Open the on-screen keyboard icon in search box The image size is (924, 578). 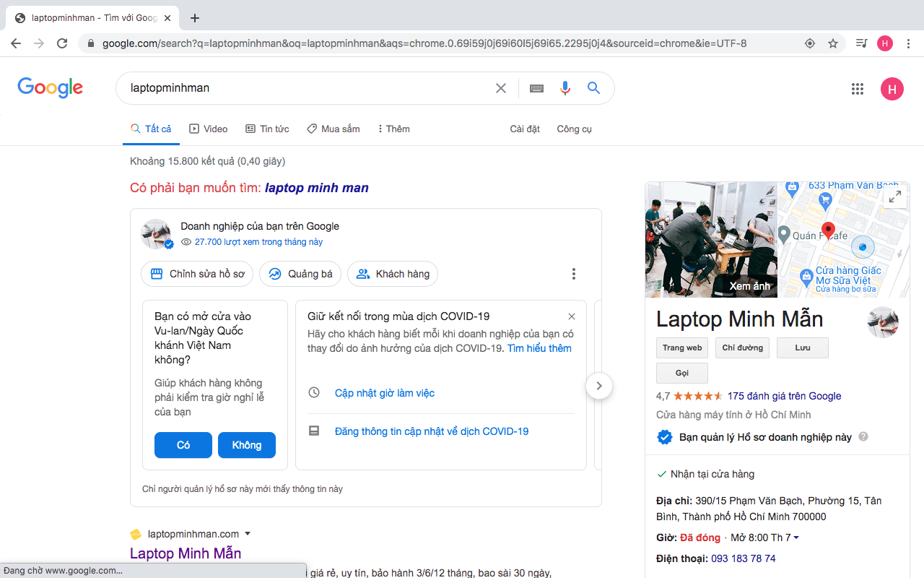point(536,88)
